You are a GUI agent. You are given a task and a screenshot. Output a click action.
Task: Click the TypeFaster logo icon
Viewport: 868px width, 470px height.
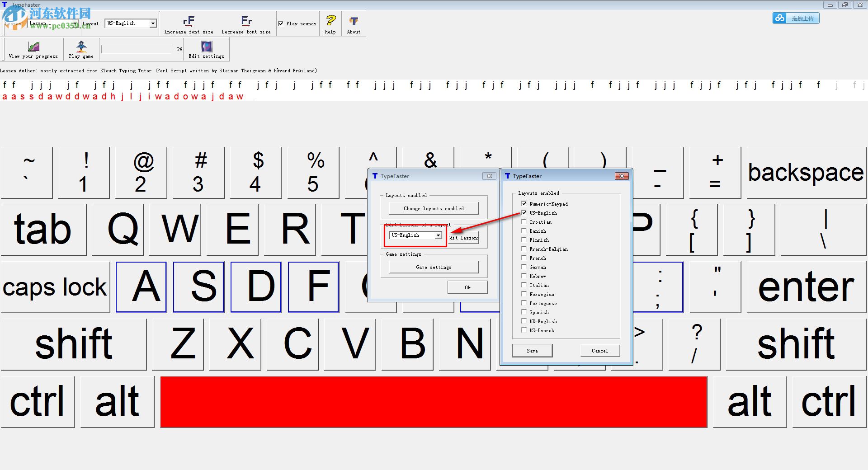coord(5,5)
